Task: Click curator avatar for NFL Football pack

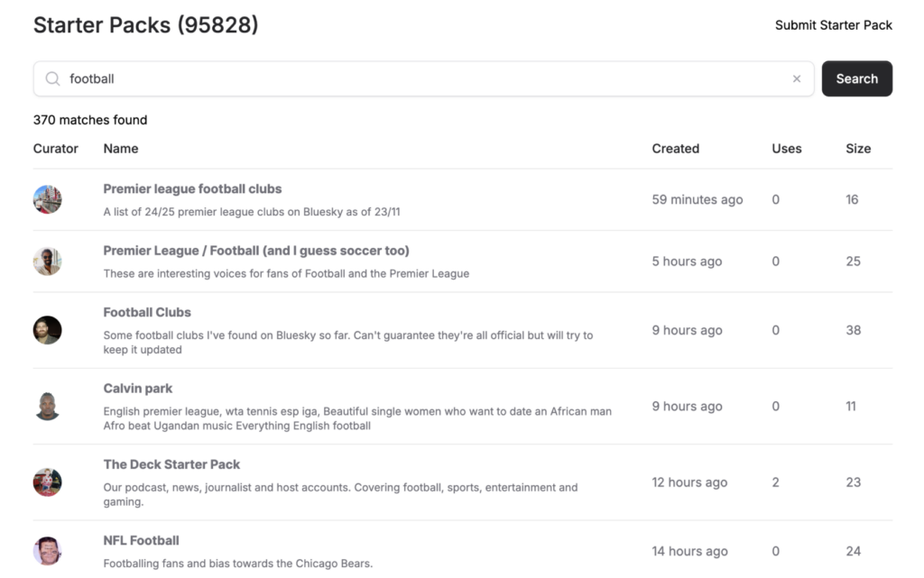Action: [48, 551]
